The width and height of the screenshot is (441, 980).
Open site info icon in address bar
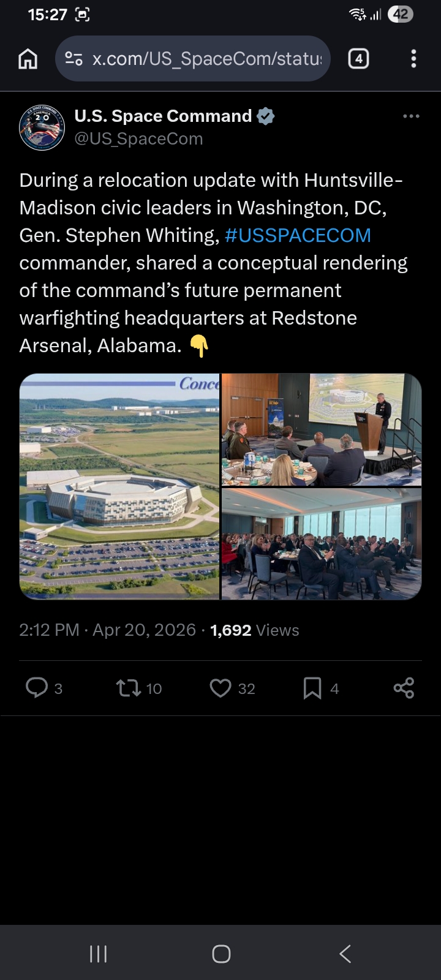coord(73,59)
